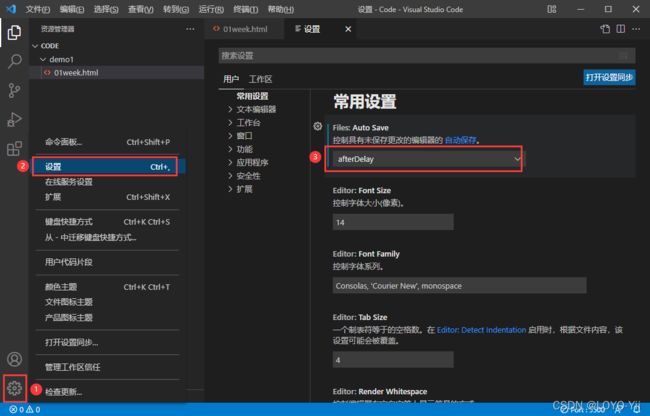Follow the Editor: Detect Indentation link
This screenshot has width=650, height=416.
pos(481,330)
